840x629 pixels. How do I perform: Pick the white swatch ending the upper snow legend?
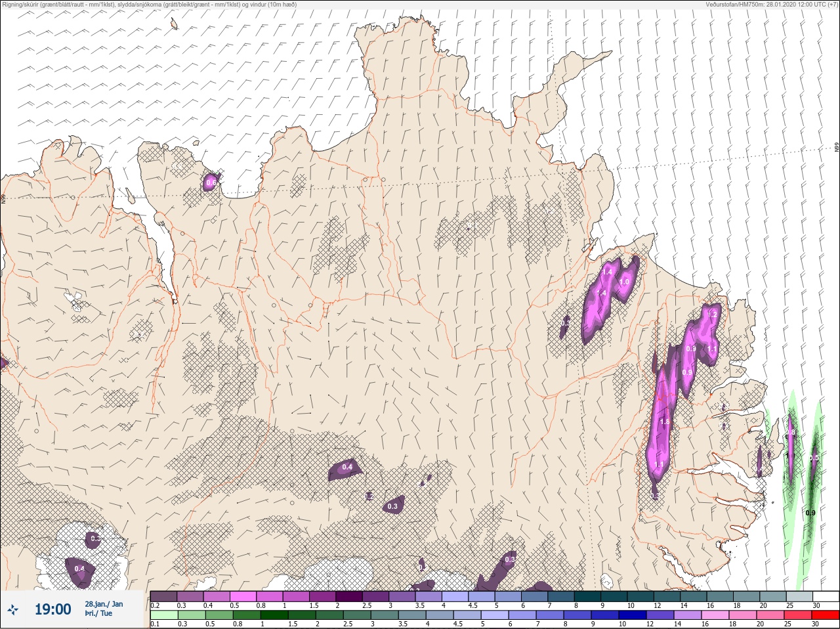(825, 596)
